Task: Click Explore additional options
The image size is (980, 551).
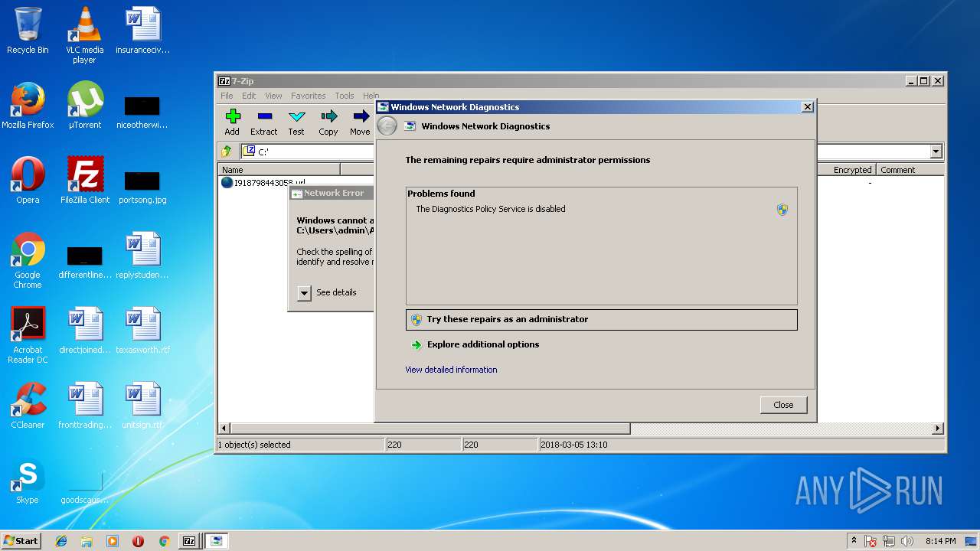Action: click(x=483, y=344)
